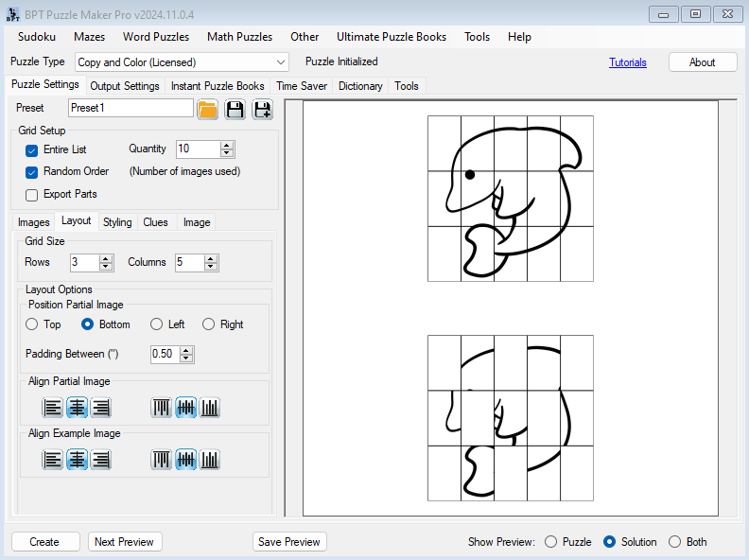This screenshot has height=560, width=749.
Task: Left-align the example image
Action: 52,460
